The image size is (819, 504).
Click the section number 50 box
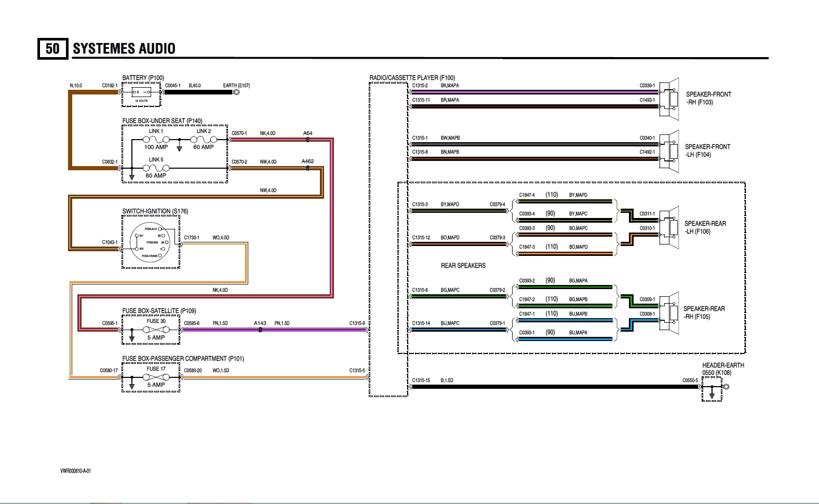52,49
